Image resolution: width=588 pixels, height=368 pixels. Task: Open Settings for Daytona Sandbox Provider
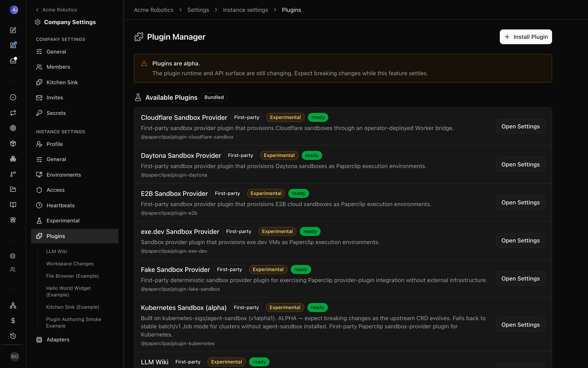[520, 164]
